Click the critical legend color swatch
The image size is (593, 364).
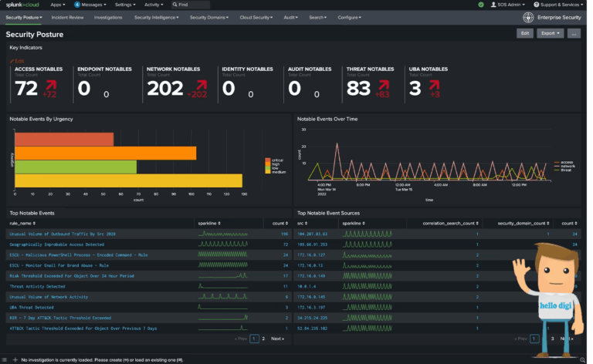coord(268,160)
